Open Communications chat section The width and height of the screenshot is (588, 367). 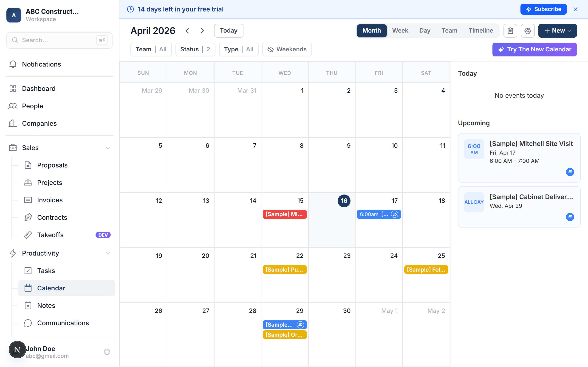63,323
